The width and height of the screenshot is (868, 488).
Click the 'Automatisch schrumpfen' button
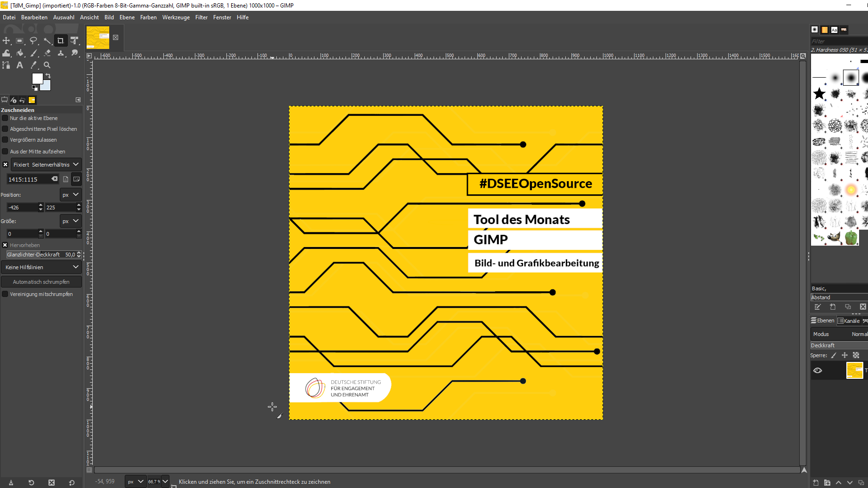click(41, 282)
